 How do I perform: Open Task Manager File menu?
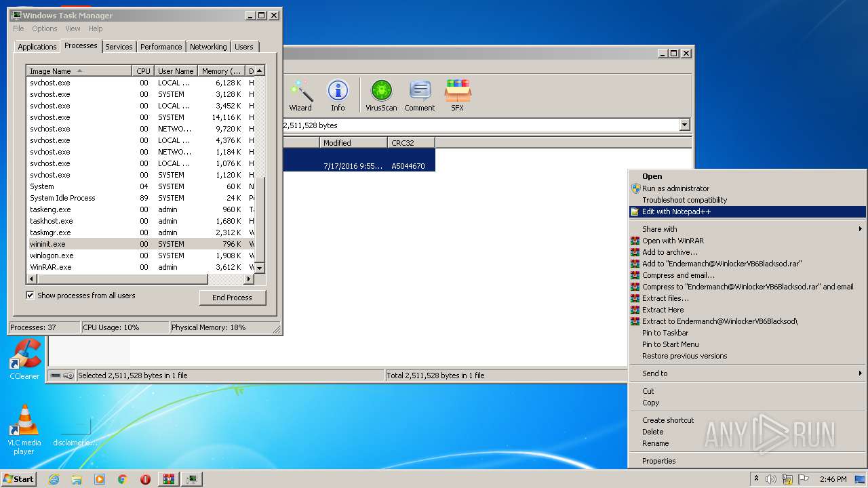(x=18, y=28)
